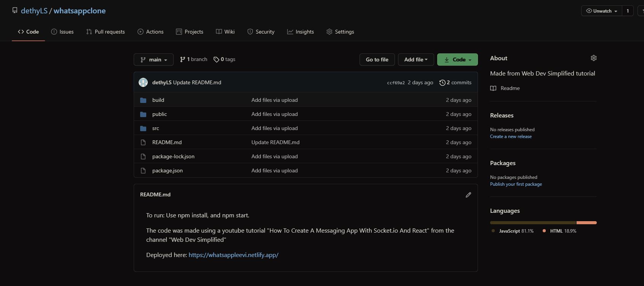View the 0 tags link

(224, 59)
